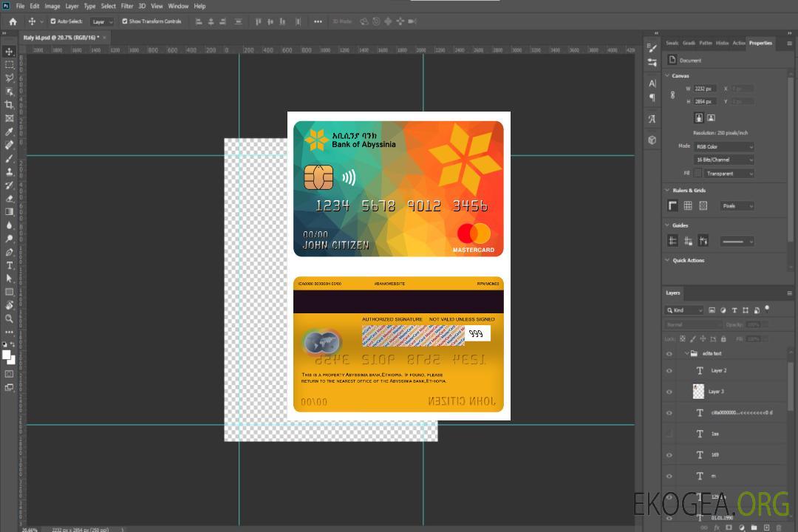The height and width of the screenshot is (532, 798).
Task: Select the Lasso tool
Action: coord(9,78)
